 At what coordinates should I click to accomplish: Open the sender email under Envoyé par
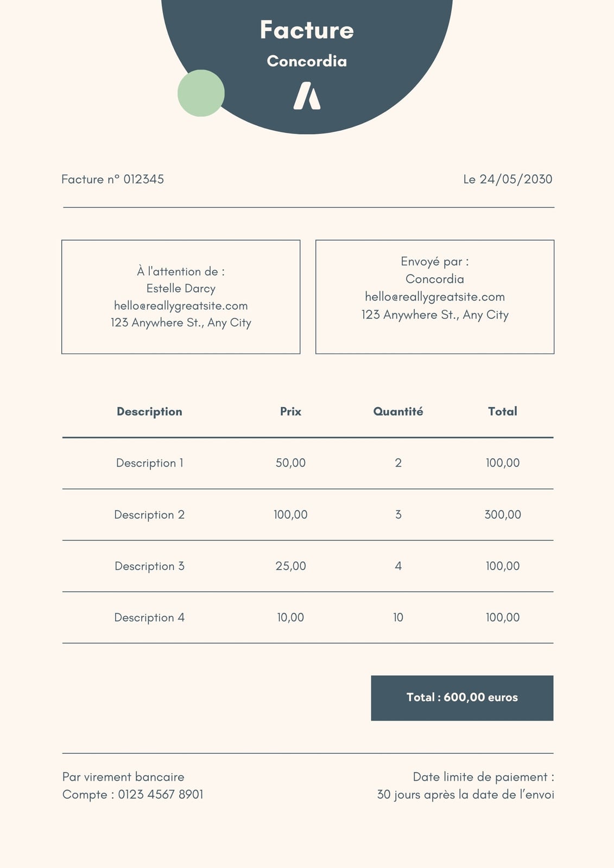point(435,297)
